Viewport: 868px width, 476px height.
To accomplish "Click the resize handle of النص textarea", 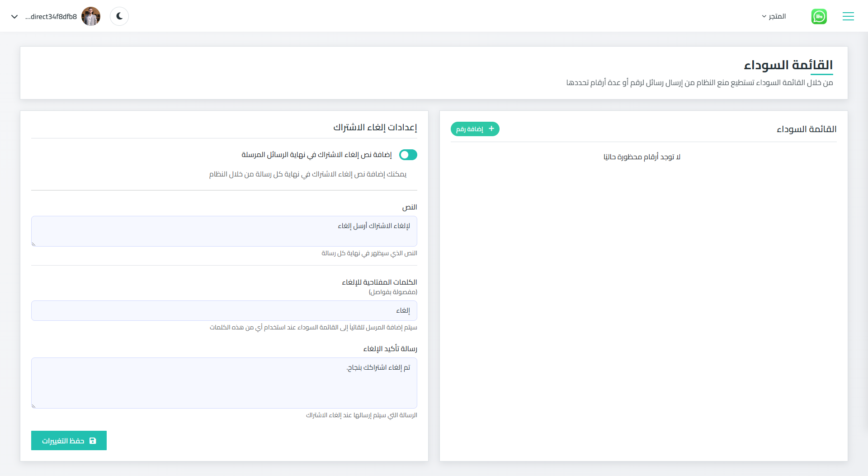I will click(x=33, y=245).
